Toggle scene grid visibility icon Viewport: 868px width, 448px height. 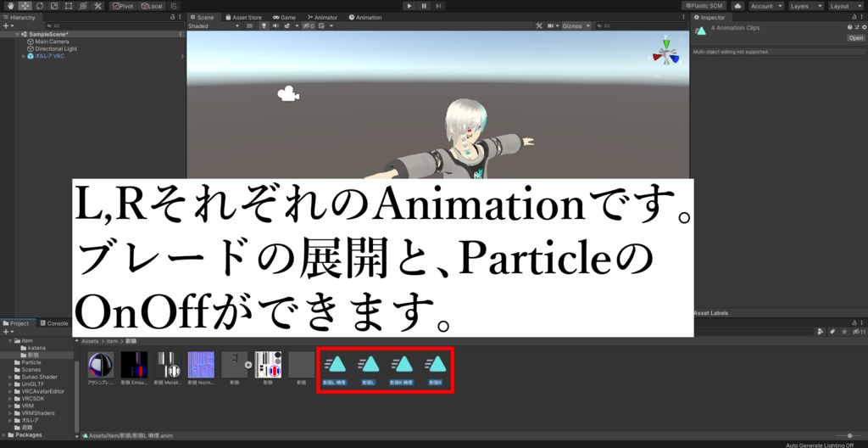pyautogui.click(x=322, y=25)
